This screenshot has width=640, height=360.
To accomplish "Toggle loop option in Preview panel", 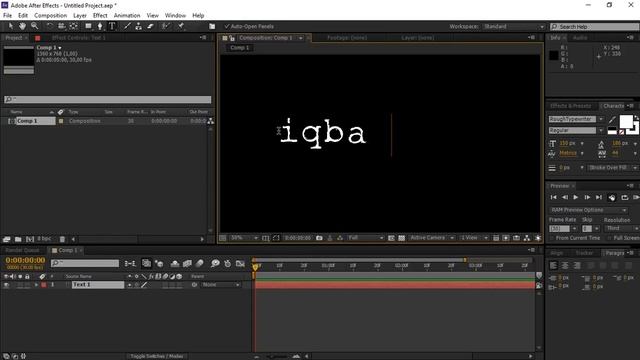I will tap(624, 198).
